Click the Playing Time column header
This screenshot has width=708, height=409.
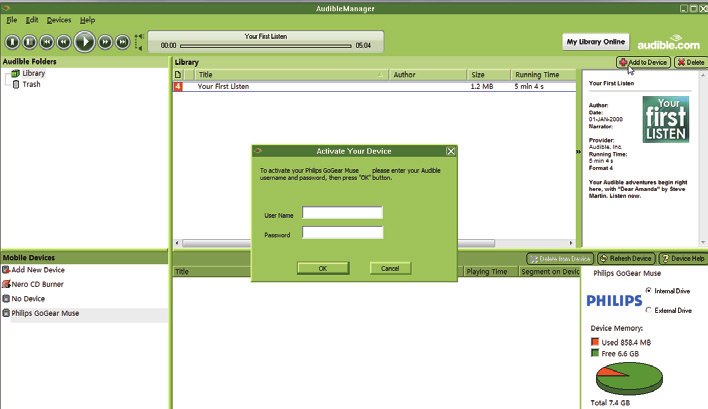click(x=490, y=271)
